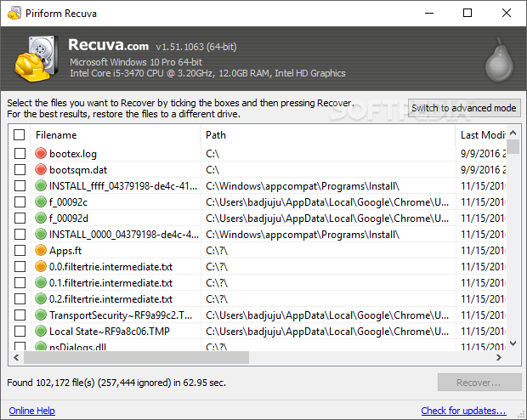Click orange status dot of 0.0.filtertrie.intermediate.txt
Viewport: 527px width, 420px height.
[41, 266]
